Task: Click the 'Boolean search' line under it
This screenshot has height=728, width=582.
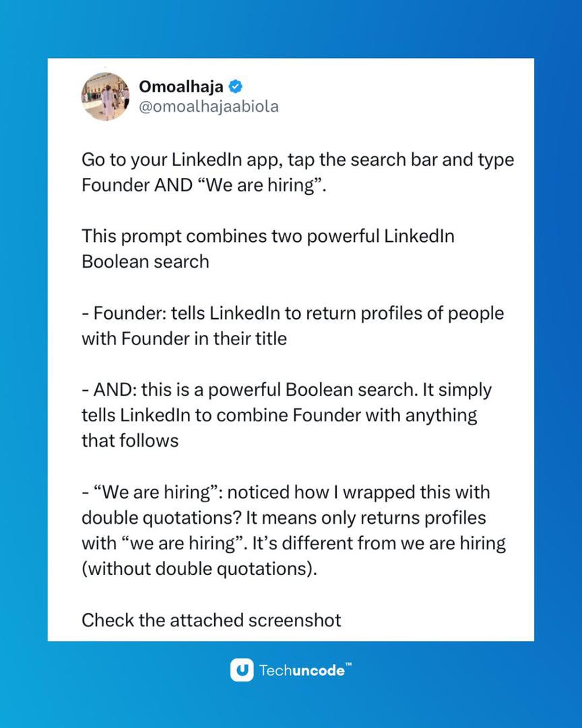Action: point(145,262)
